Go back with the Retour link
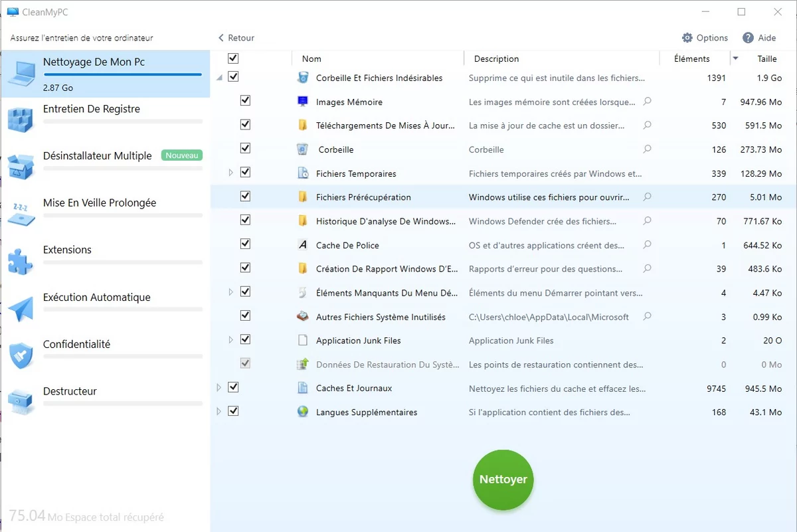 point(236,38)
